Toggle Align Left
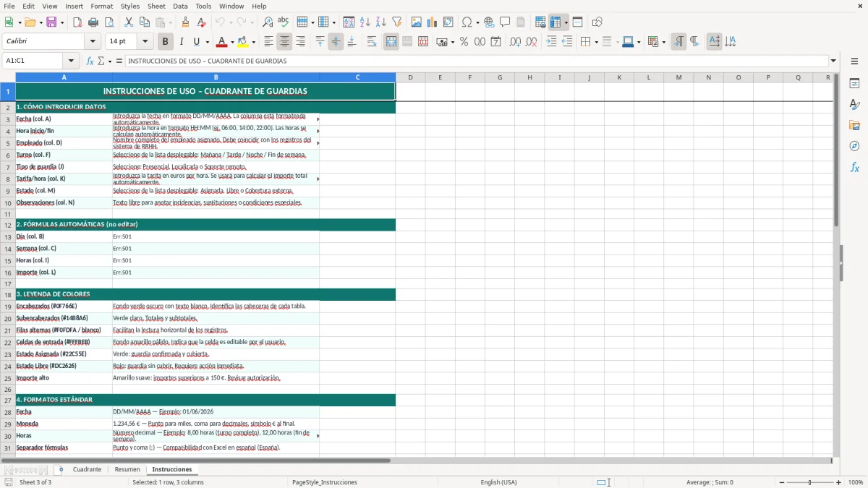Viewport: 868px width, 488px height. click(x=269, y=42)
